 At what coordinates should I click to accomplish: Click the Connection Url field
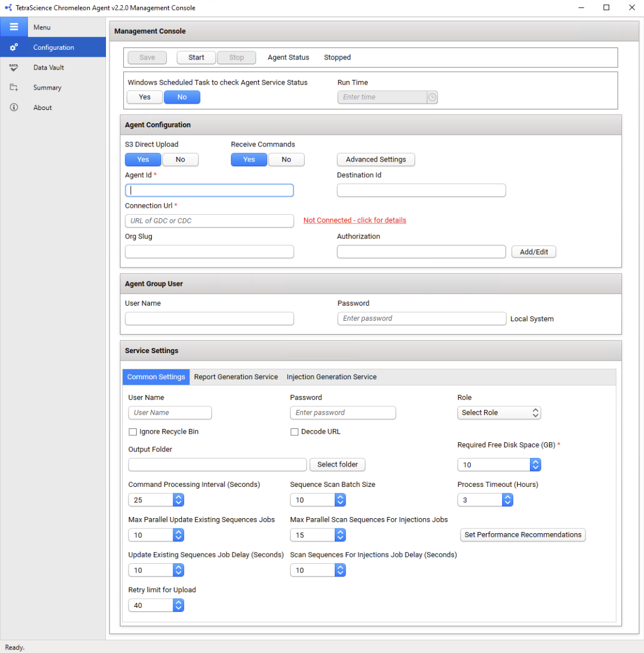[x=210, y=221]
